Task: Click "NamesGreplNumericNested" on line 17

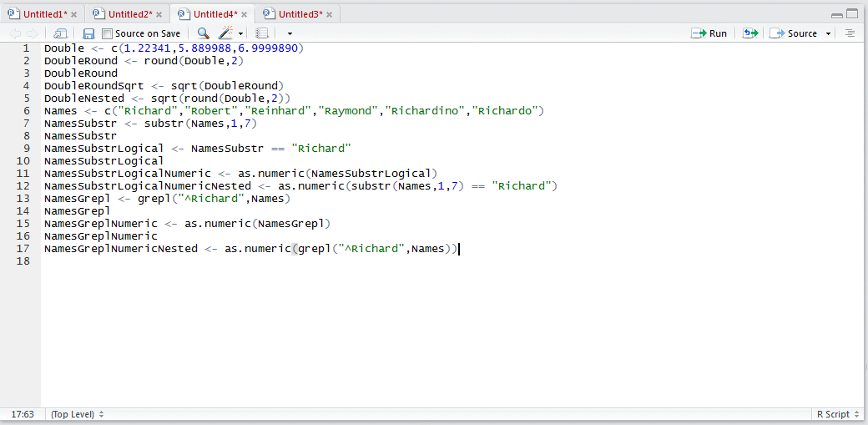Action: [121, 249]
